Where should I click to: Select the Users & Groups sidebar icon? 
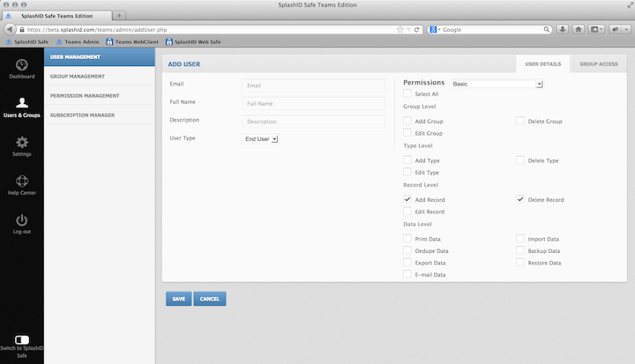pos(22,102)
